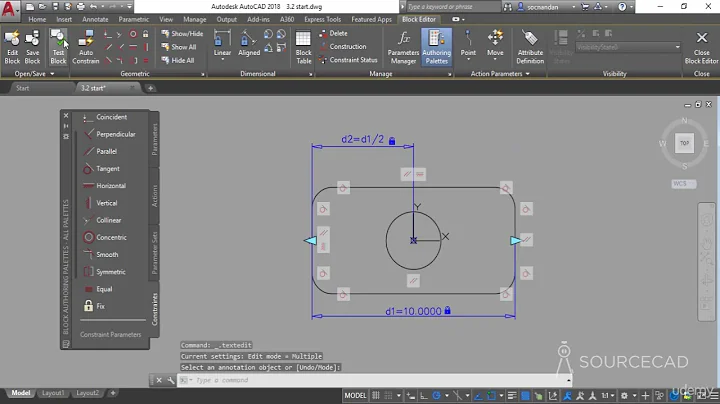This screenshot has width=720, height=404.
Task: Click the keyword search box
Action: pyautogui.click(x=452, y=6)
